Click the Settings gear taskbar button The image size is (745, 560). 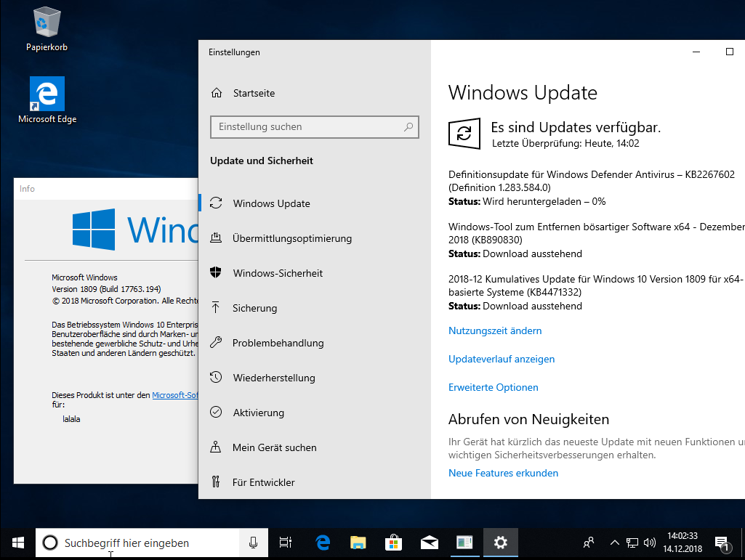point(500,543)
